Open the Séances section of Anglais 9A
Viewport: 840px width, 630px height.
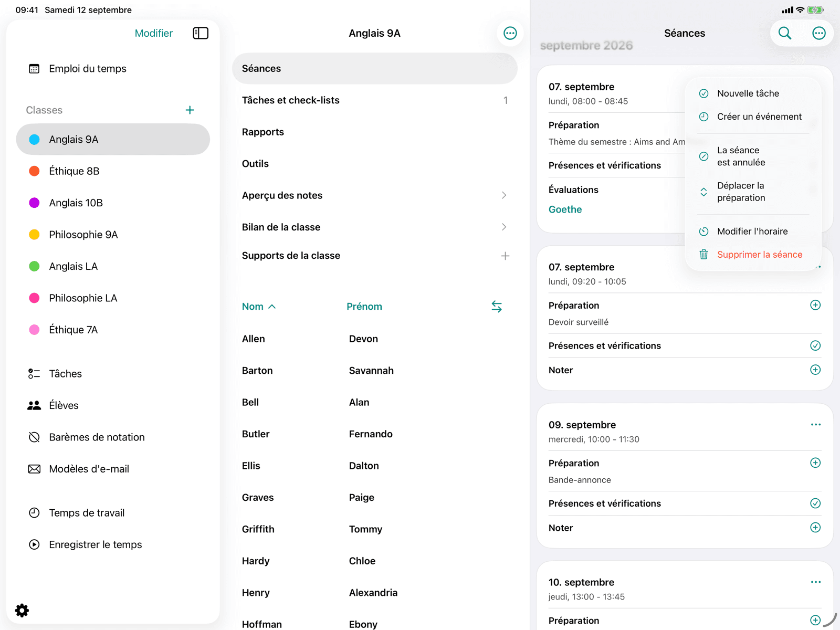[375, 69]
